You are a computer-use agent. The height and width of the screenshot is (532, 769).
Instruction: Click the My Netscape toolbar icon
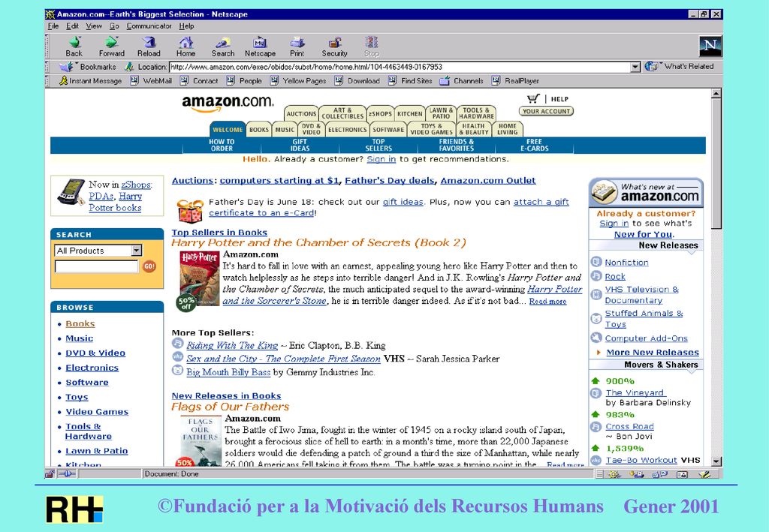260,47
